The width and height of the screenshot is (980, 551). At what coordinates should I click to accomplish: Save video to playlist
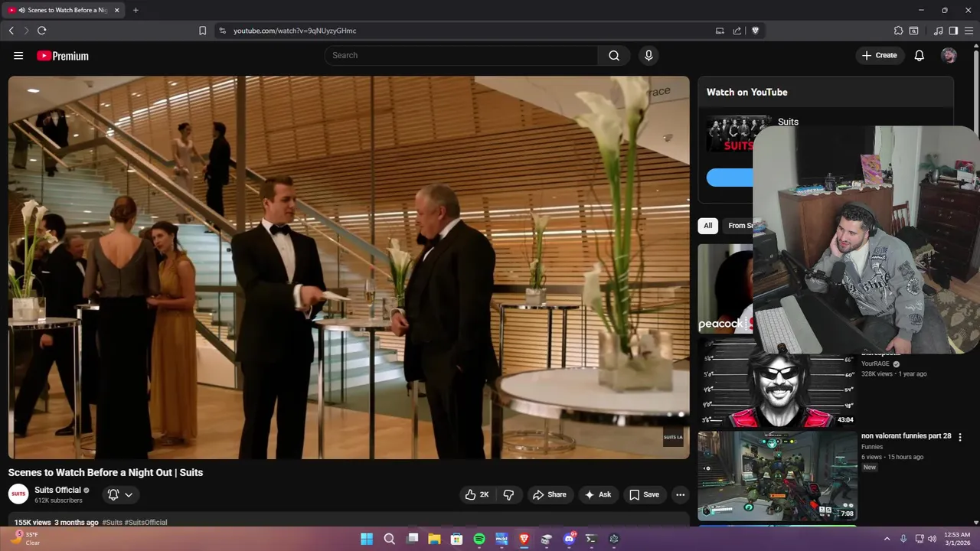click(x=644, y=494)
